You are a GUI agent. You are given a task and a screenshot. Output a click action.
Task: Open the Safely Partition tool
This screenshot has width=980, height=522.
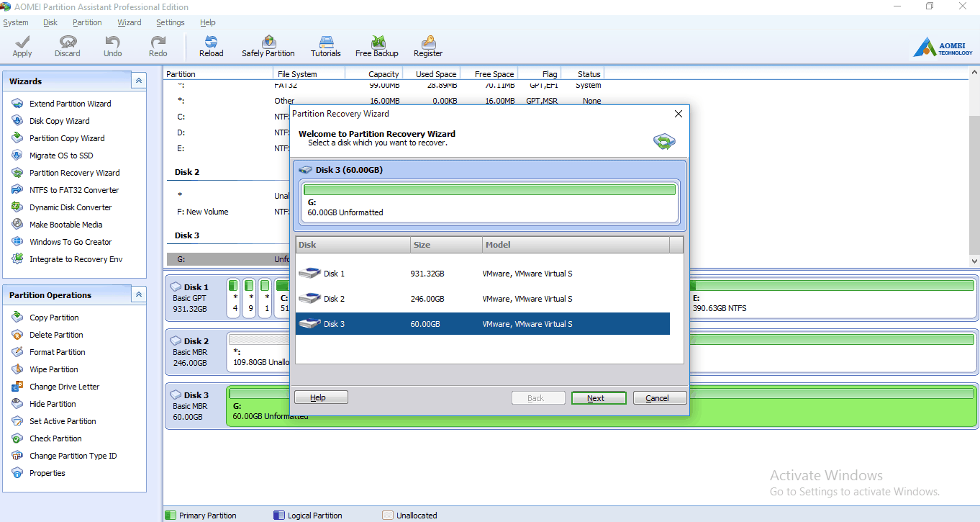click(268, 46)
